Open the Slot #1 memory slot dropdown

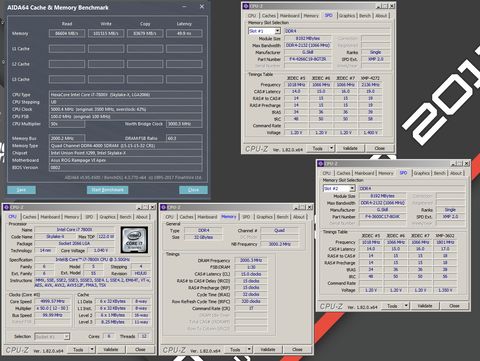click(277, 31)
